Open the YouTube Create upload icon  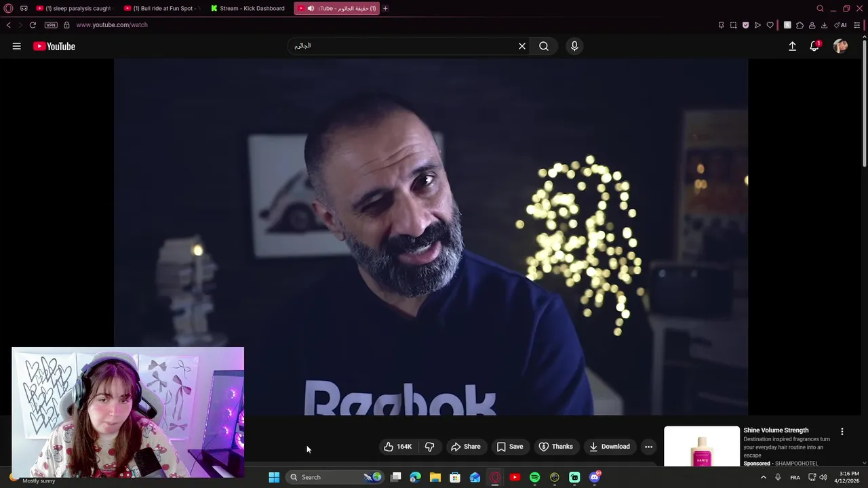(x=792, y=46)
